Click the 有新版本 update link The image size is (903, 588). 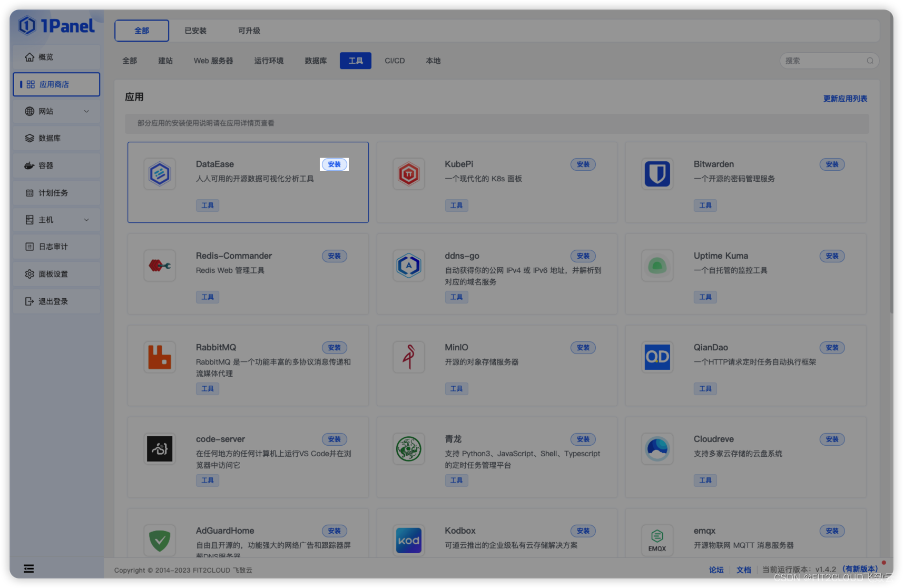point(860,569)
